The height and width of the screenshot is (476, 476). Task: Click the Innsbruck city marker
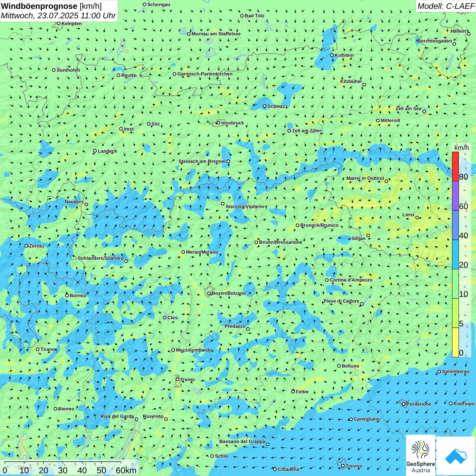pyautogui.click(x=218, y=123)
